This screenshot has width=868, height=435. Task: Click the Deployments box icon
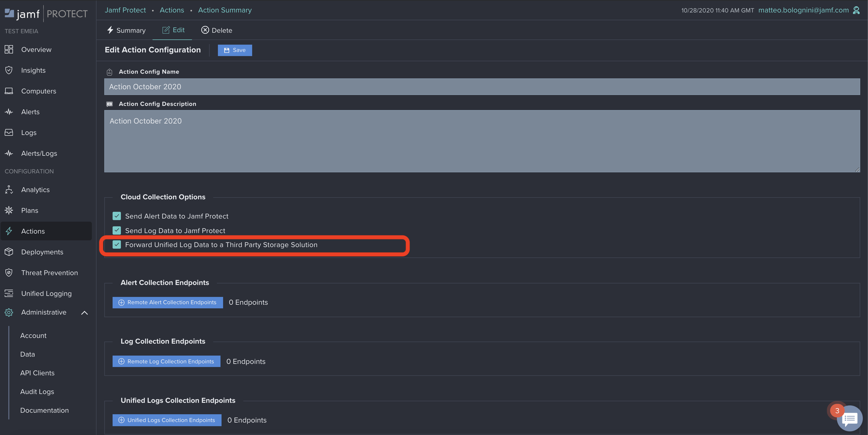pyautogui.click(x=9, y=252)
